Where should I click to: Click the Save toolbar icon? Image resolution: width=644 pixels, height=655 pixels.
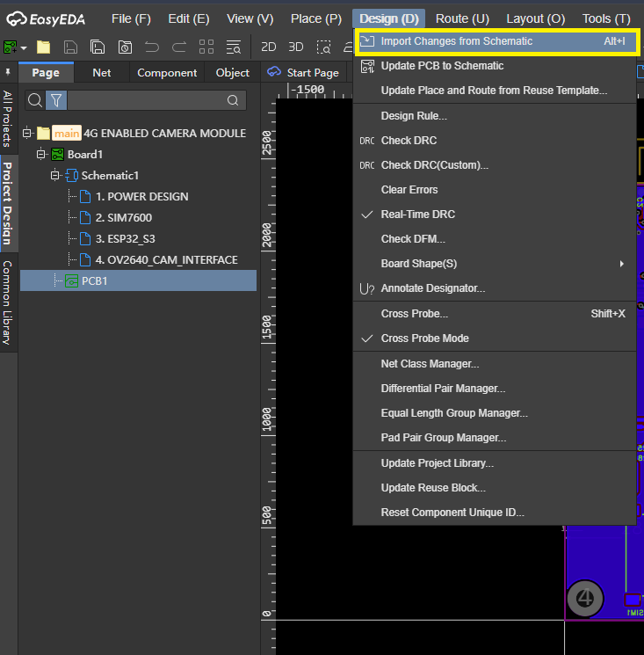pyautogui.click(x=70, y=47)
